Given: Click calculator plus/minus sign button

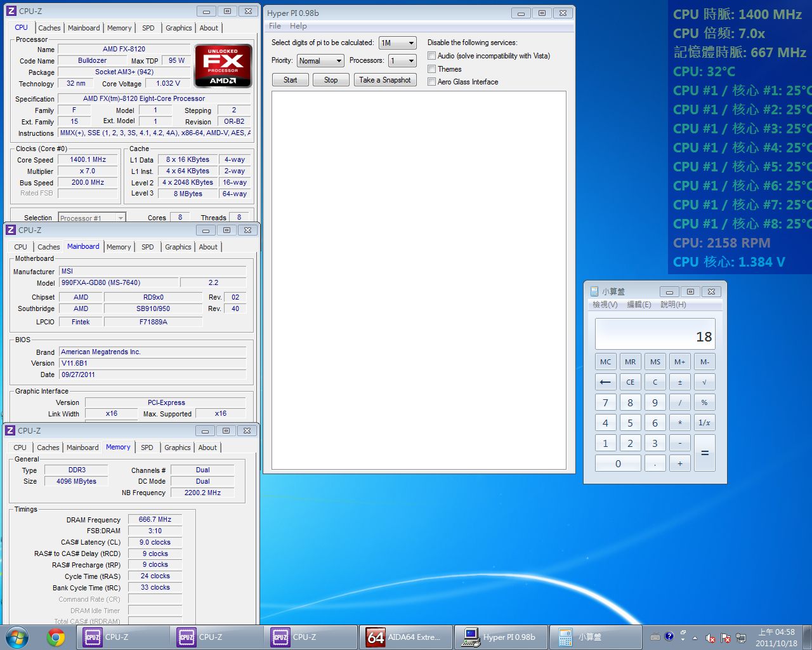Looking at the screenshot, I should (x=679, y=382).
